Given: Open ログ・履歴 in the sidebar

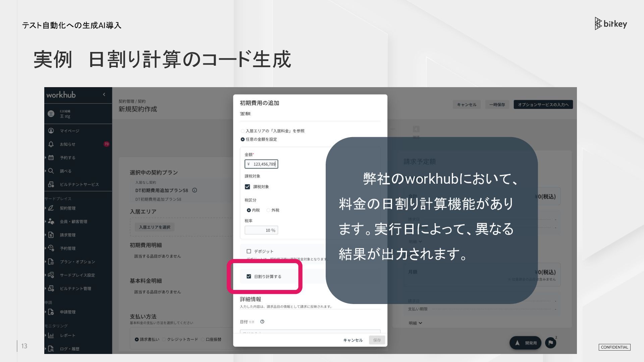Looking at the screenshot, I should tap(70, 349).
